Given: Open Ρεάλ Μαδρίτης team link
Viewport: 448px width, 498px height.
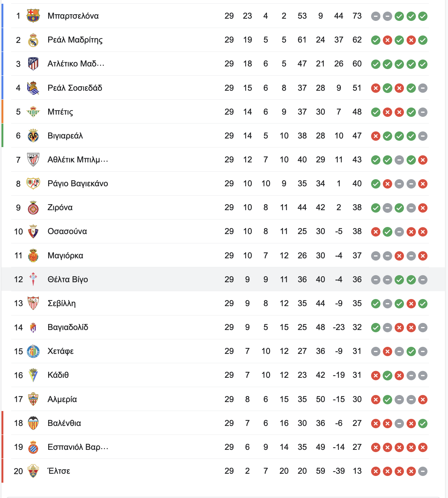Looking at the screenshot, I should pos(75,40).
